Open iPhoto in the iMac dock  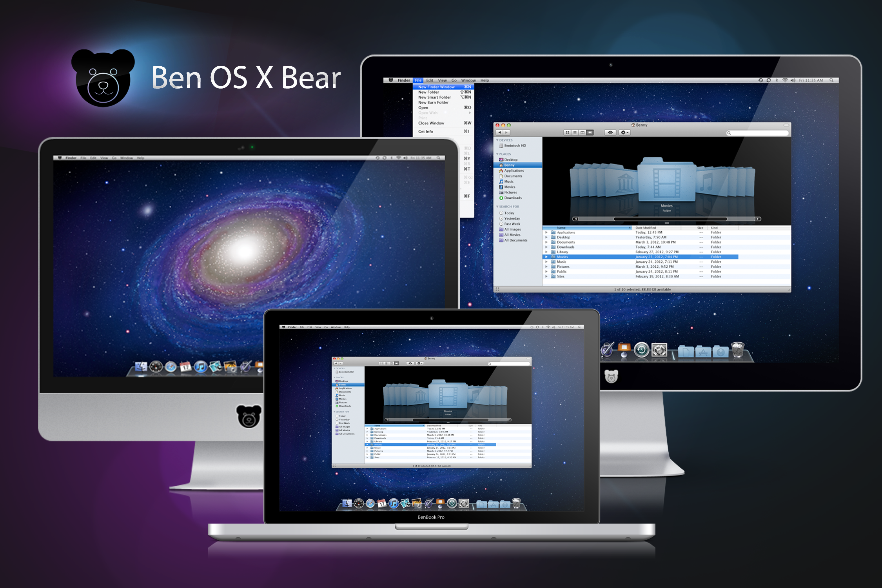(x=230, y=367)
